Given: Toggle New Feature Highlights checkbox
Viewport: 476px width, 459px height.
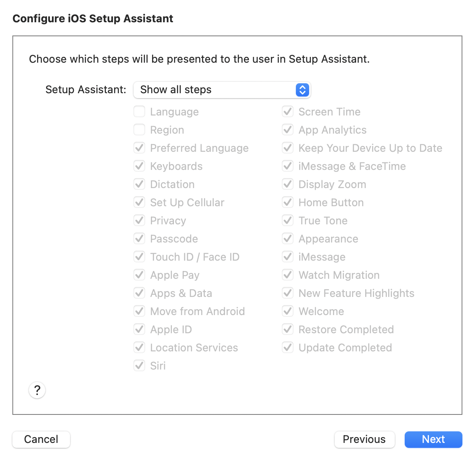Looking at the screenshot, I should tap(288, 293).
